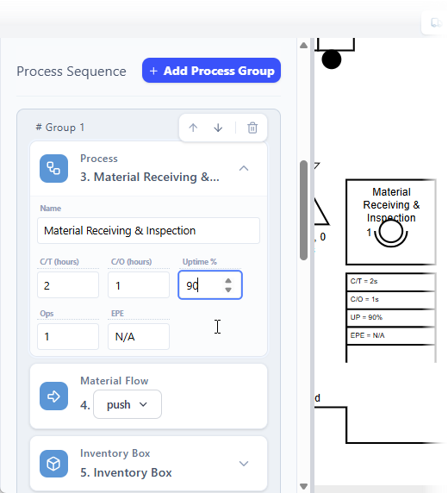Click the # Group 1 label
The width and height of the screenshot is (448, 493).
point(60,128)
